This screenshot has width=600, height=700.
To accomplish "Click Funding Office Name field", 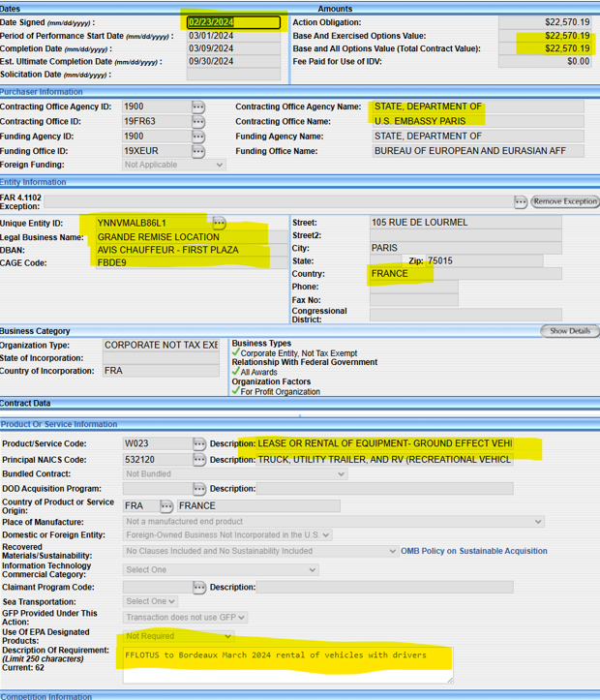I will (478, 151).
